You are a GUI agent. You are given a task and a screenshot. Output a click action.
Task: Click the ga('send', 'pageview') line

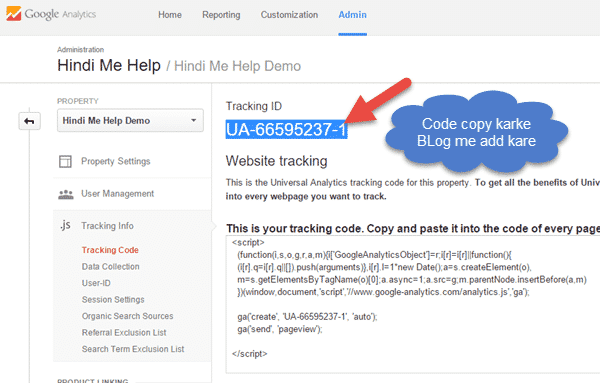coord(280,329)
